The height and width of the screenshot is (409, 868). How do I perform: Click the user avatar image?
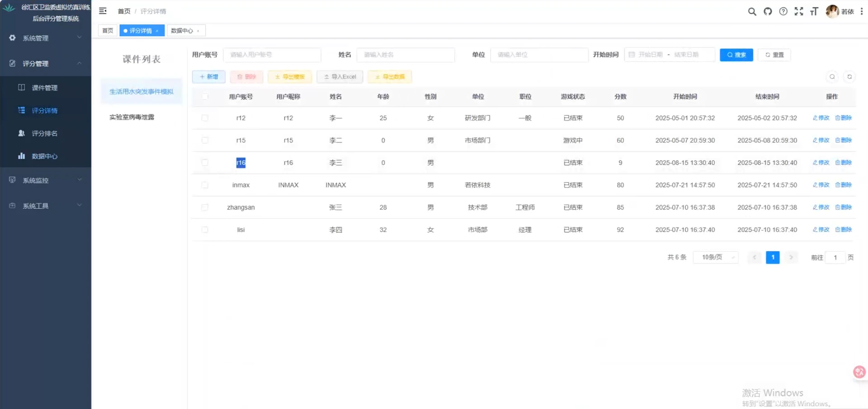click(832, 11)
